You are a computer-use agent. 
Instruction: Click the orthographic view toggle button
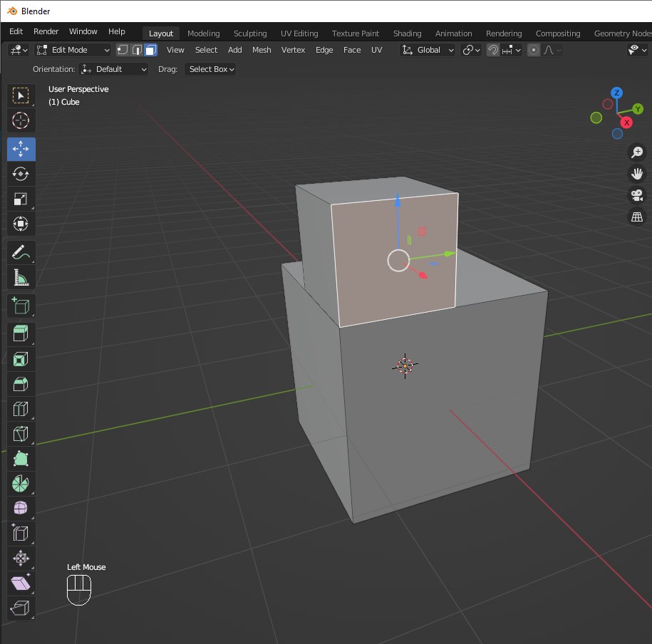tap(636, 217)
